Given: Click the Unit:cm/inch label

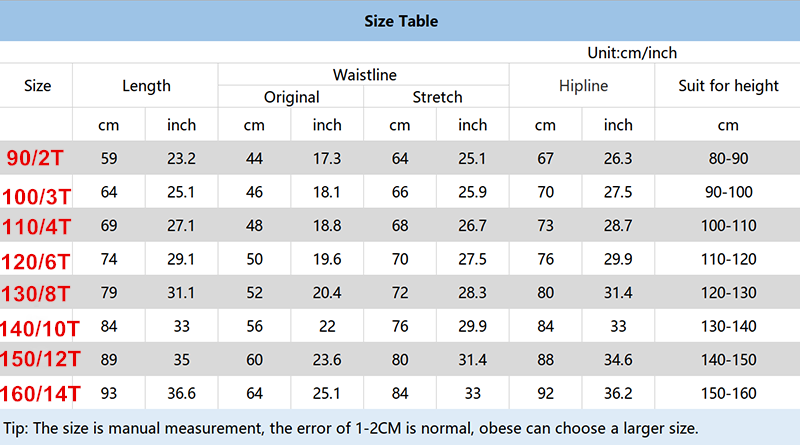Looking at the screenshot, I should pyautogui.click(x=636, y=53).
